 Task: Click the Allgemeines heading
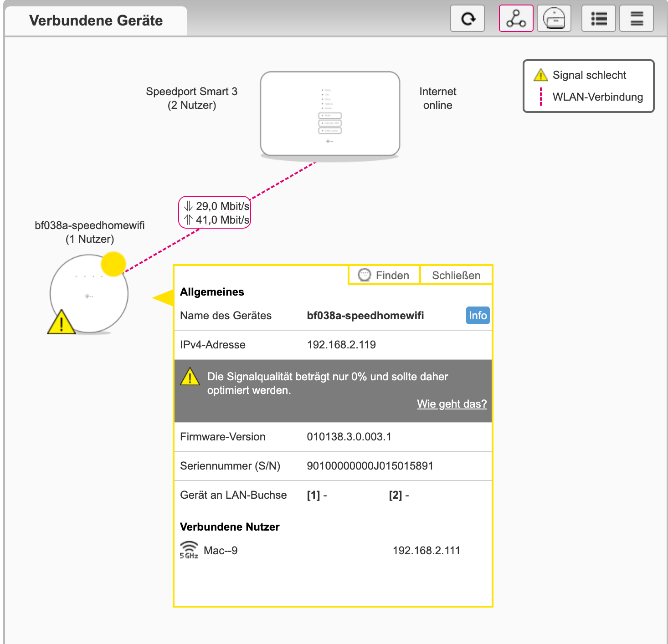pyautogui.click(x=212, y=292)
